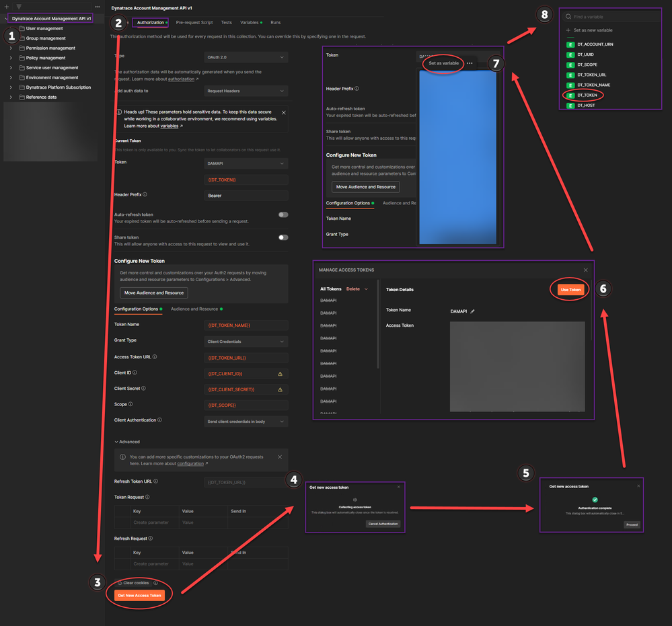672x626 pixels.
Task: Open the Client Authentication dropdown
Action: point(246,422)
